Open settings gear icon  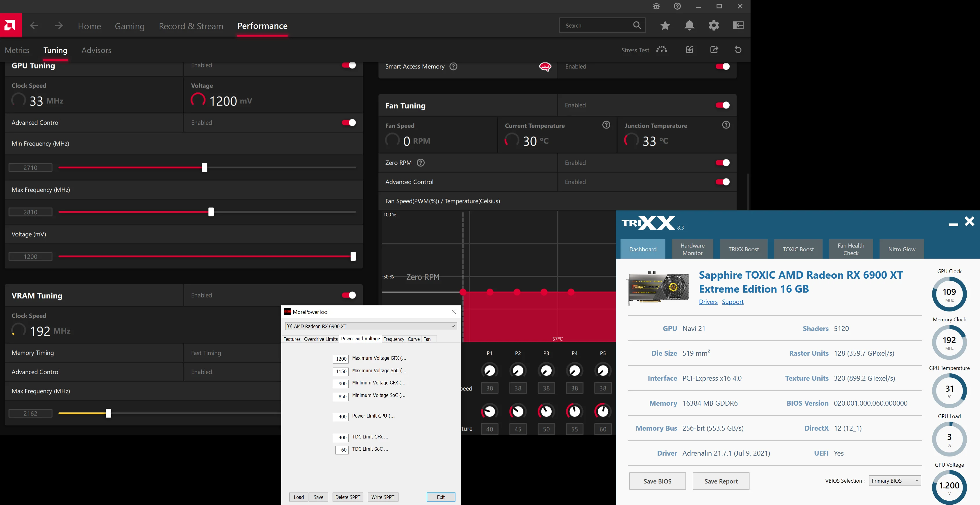(714, 26)
